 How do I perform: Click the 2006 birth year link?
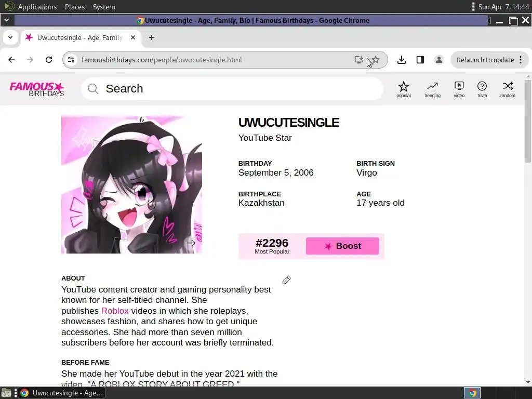(303, 172)
